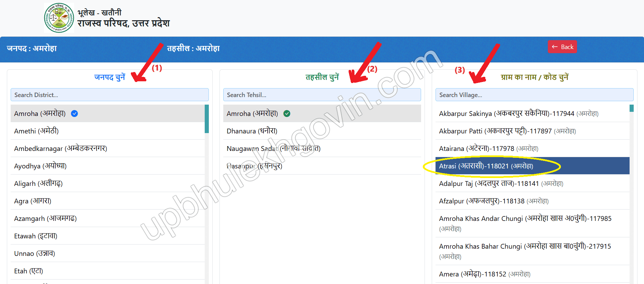Choose Akbarpur Sakinya village 117944
Screen dimensions: 644x284
[532, 114]
